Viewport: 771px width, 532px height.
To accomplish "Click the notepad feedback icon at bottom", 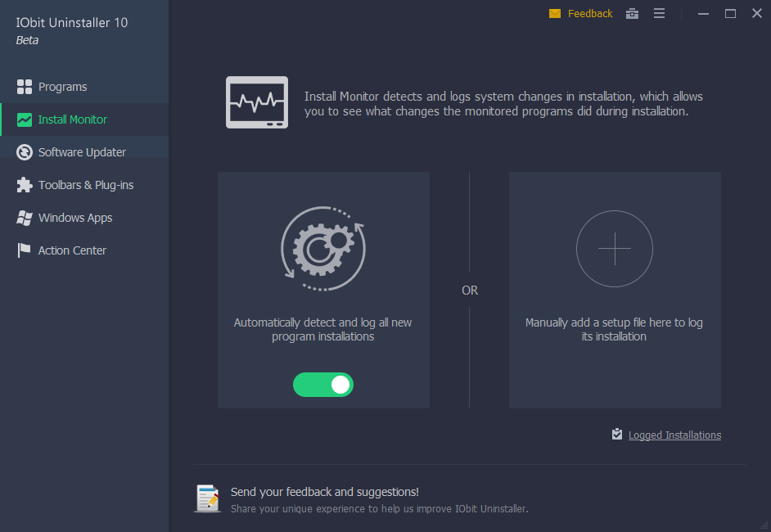I will click(x=208, y=498).
